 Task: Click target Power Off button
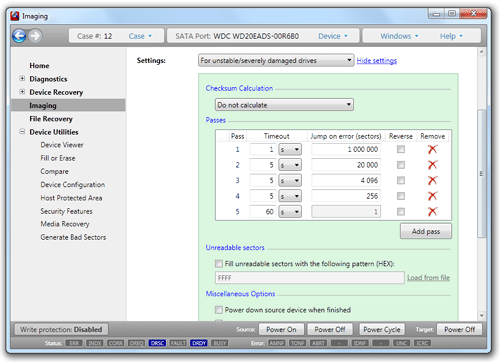[x=459, y=329]
